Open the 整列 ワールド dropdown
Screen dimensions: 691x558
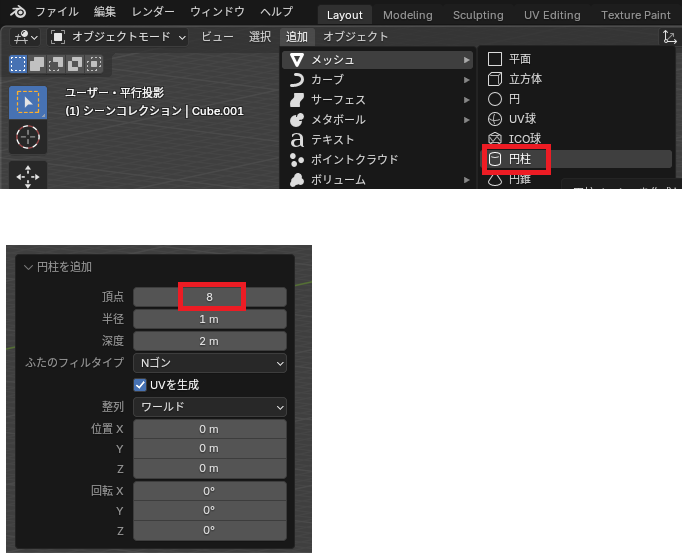click(x=210, y=407)
